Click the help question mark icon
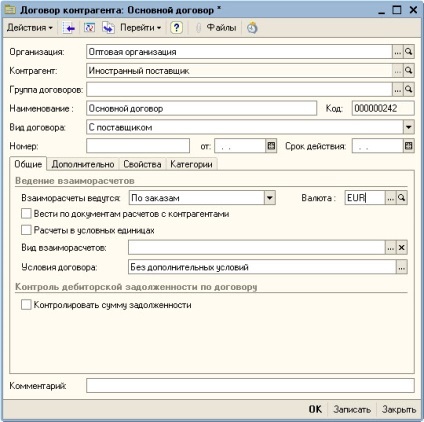Viewport: 424px width, 422px height. point(176,28)
